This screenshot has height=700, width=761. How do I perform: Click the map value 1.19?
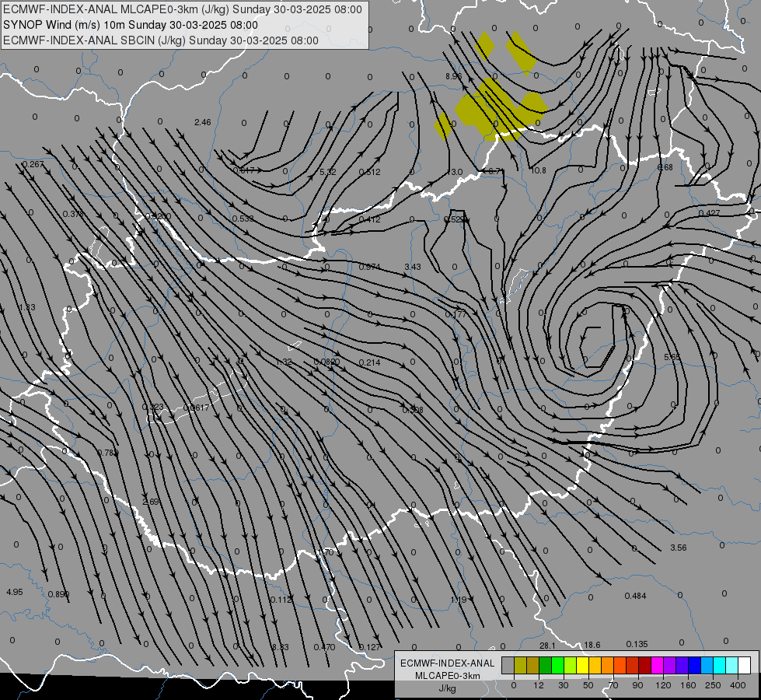click(x=458, y=600)
